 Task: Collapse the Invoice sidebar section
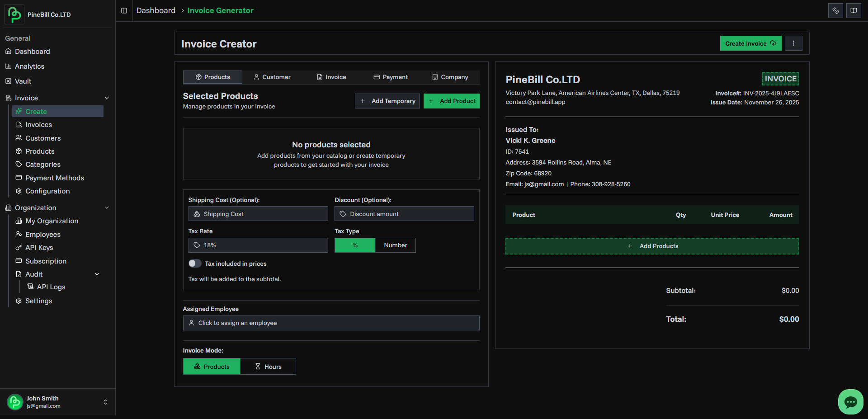tap(107, 98)
